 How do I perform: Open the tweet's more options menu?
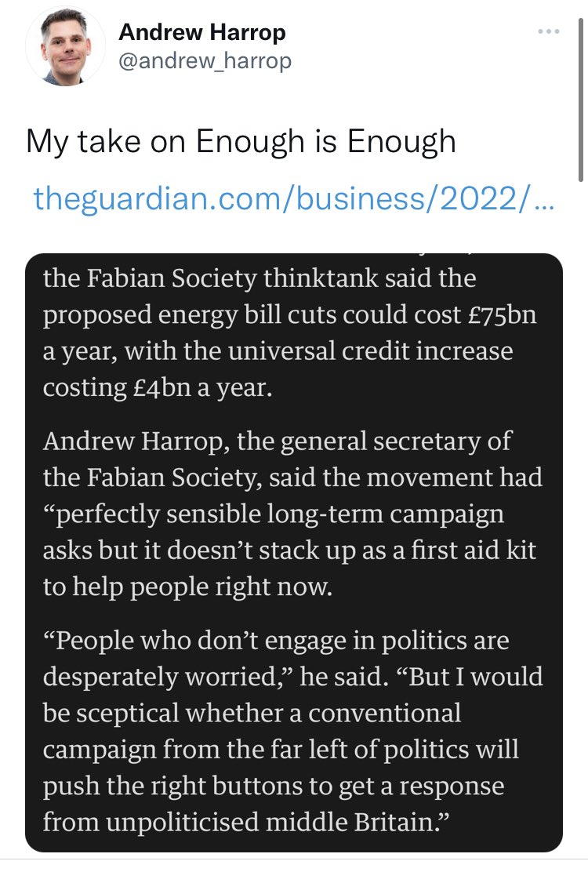(x=547, y=32)
